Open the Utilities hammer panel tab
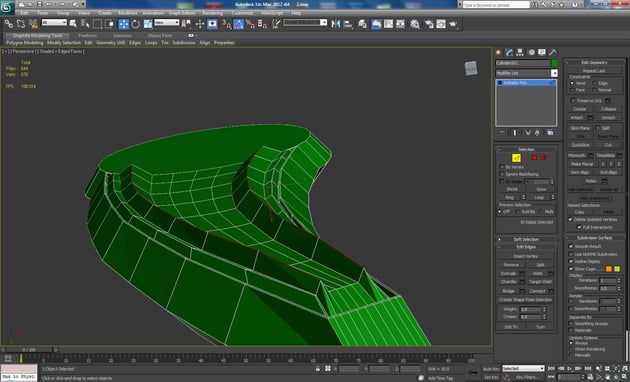Image resolution: width=630 pixels, height=382 pixels. coord(553,52)
